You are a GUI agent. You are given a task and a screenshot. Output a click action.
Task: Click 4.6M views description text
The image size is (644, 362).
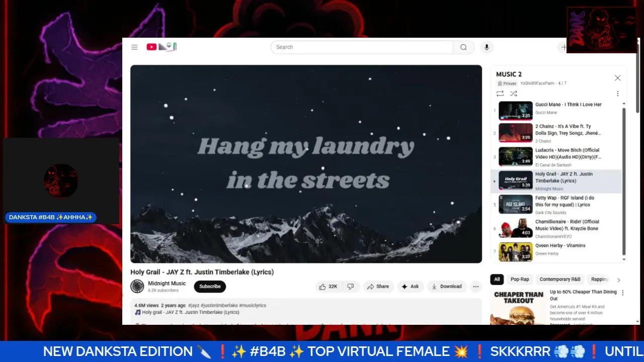pyautogui.click(x=146, y=306)
